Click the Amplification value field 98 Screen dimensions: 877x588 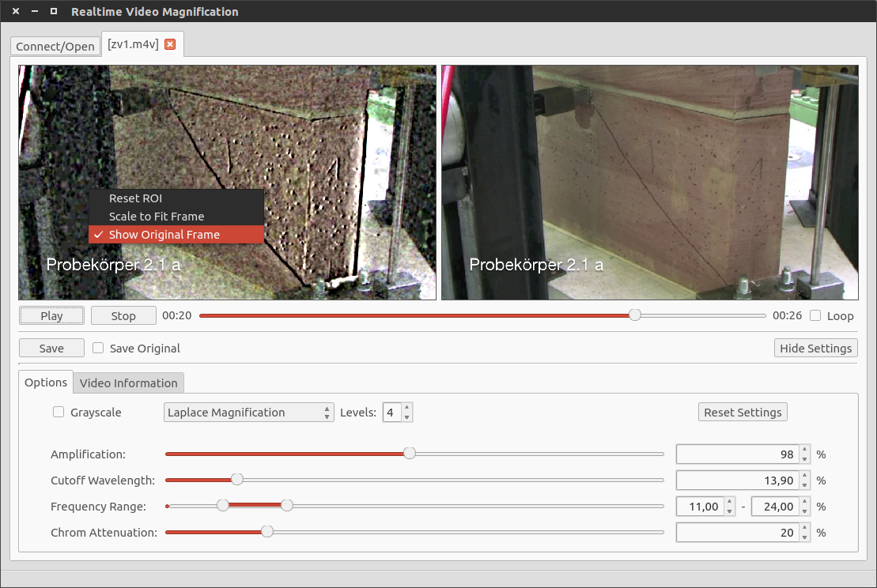tap(737, 454)
